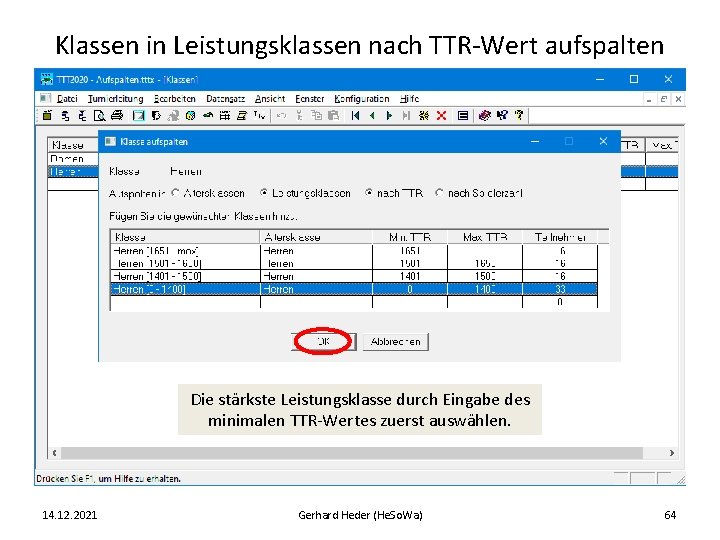The image size is (720, 540).
Task: Open the Datensatz menu
Action: click(x=225, y=99)
